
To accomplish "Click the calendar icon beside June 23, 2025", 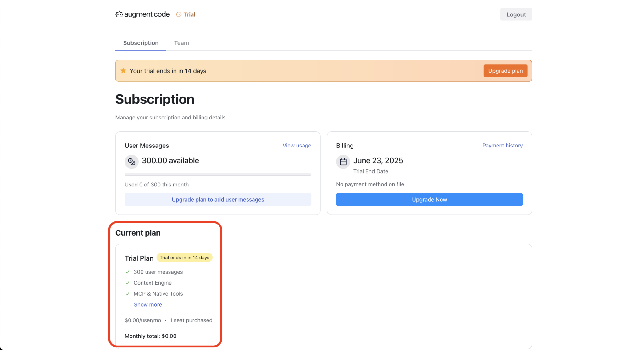I will tap(343, 162).
